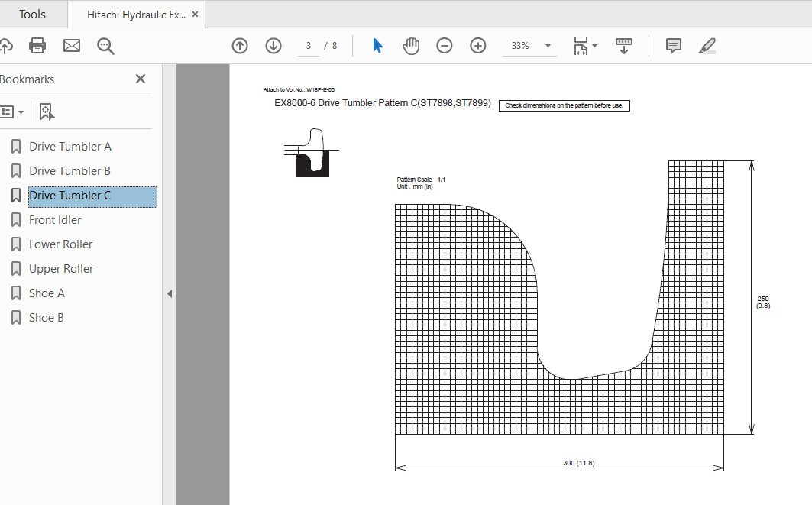Switch to the Tools tab
Viewport: 812px width, 505px height.
(32, 15)
